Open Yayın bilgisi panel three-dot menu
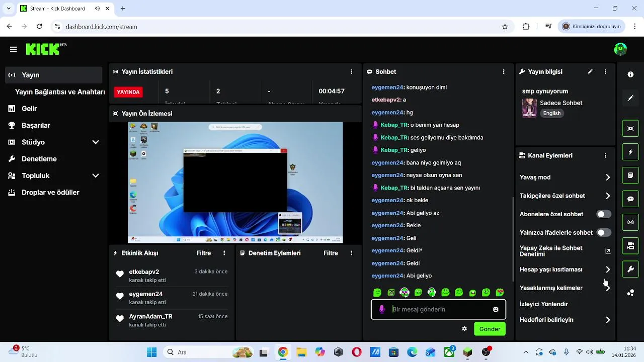The width and height of the screenshot is (644, 362). (605, 72)
